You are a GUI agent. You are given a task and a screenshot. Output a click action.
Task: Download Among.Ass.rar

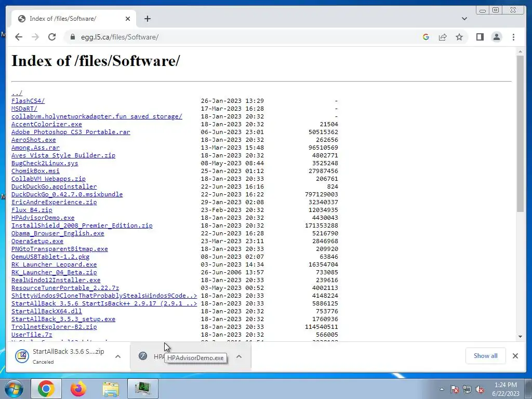36,148
